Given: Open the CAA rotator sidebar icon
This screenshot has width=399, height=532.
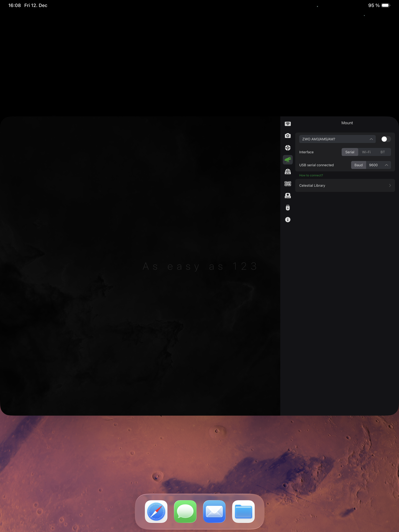Looking at the screenshot, I should coord(288,196).
